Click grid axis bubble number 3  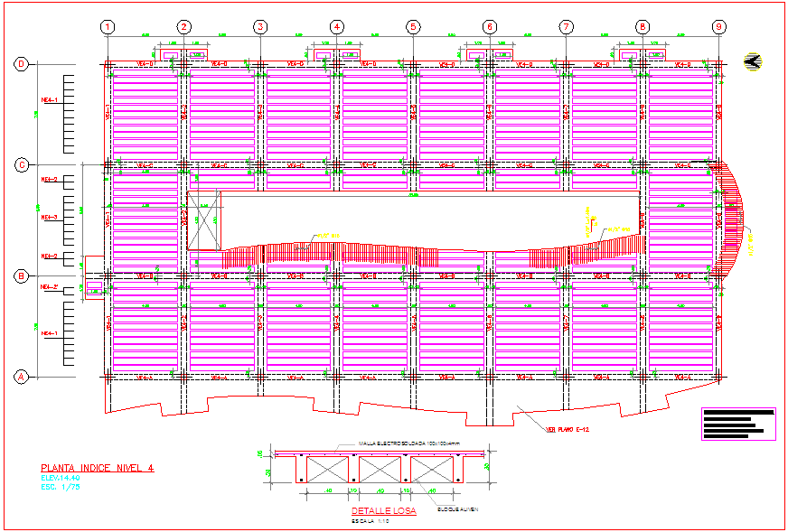tap(260, 27)
